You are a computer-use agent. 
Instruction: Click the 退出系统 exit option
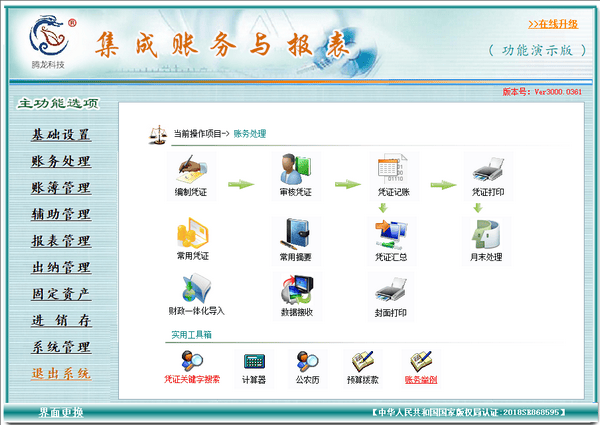click(61, 374)
